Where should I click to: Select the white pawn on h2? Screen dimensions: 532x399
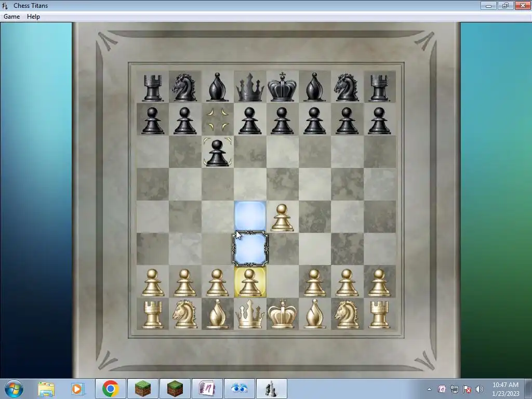pyautogui.click(x=379, y=282)
